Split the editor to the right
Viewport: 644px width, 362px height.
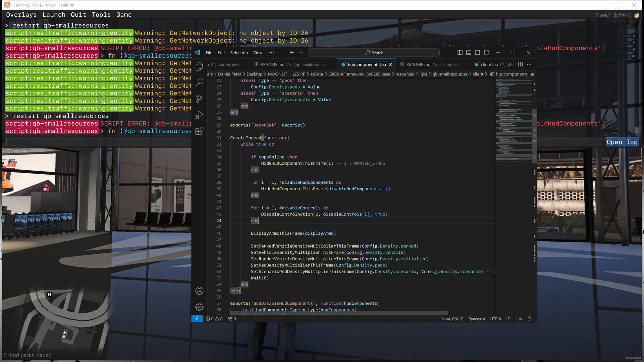[521, 64]
